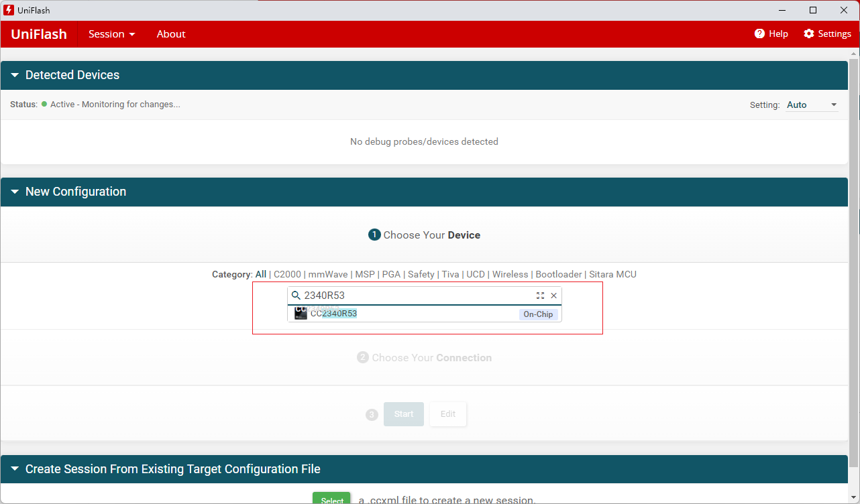Click the vertical page scrollbar
The image size is (860, 504).
854,263
